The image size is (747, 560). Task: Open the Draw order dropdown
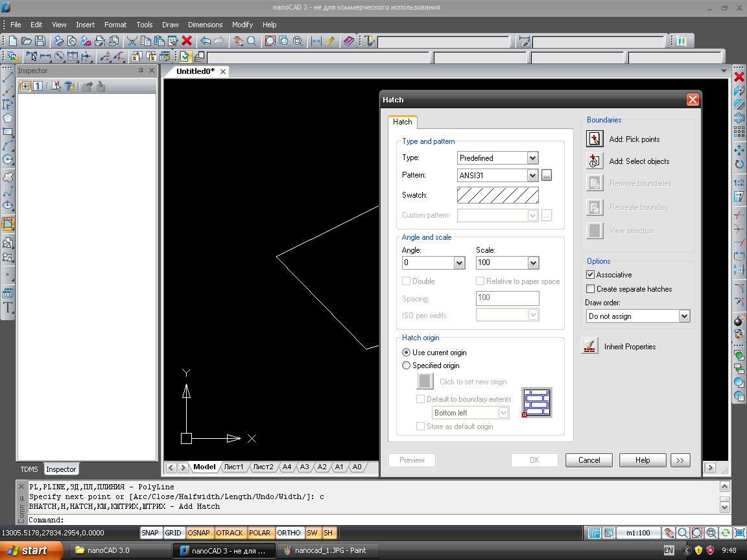pyautogui.click(x=684, y=316)
